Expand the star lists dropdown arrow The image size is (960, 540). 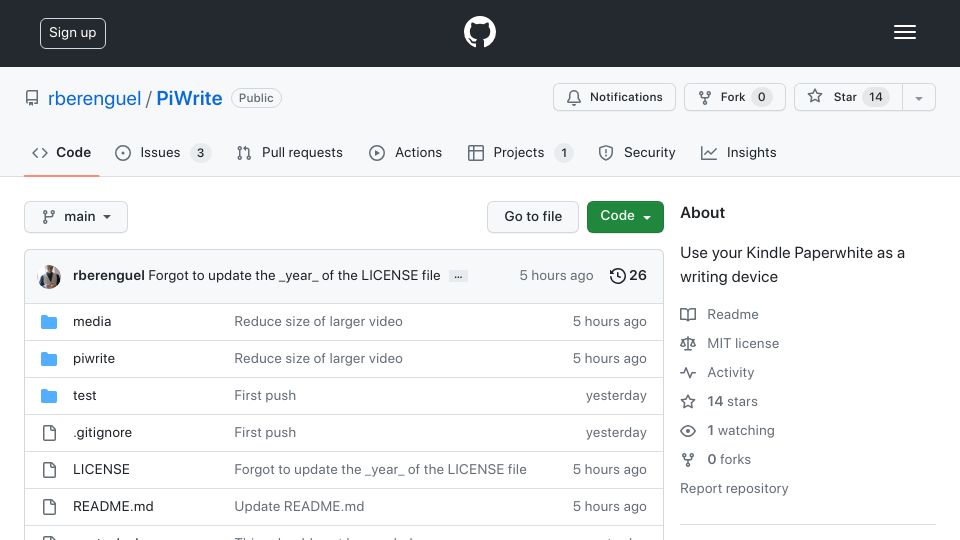point(918,97)
